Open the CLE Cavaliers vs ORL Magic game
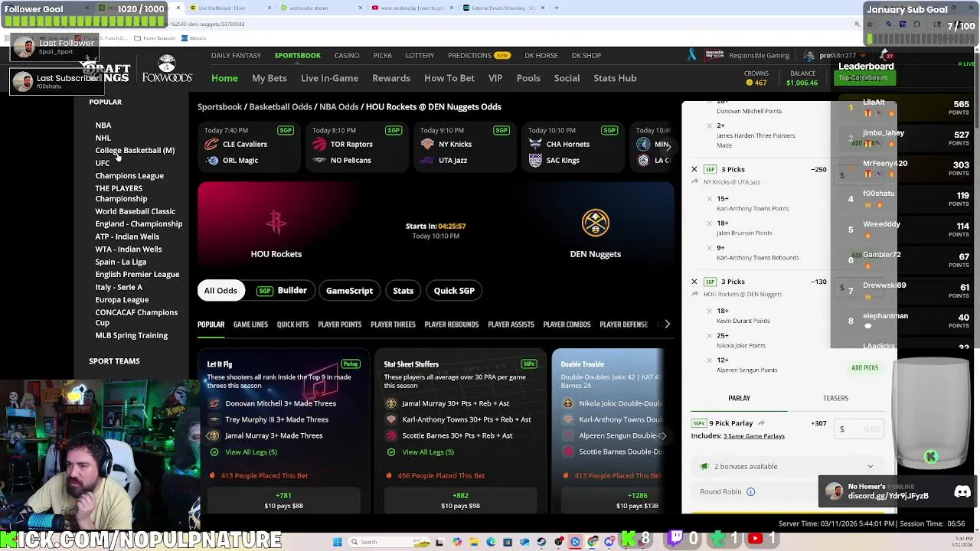 point(250,145)
